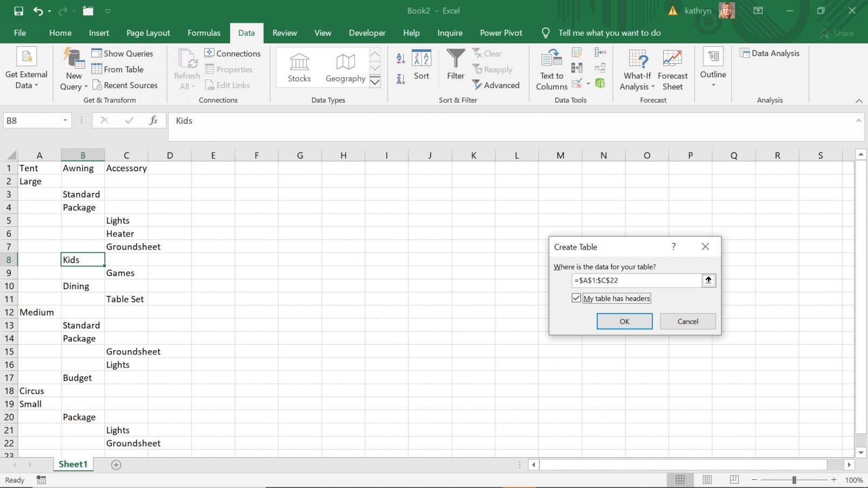Select the Sheet1 tab

point(73,464)
